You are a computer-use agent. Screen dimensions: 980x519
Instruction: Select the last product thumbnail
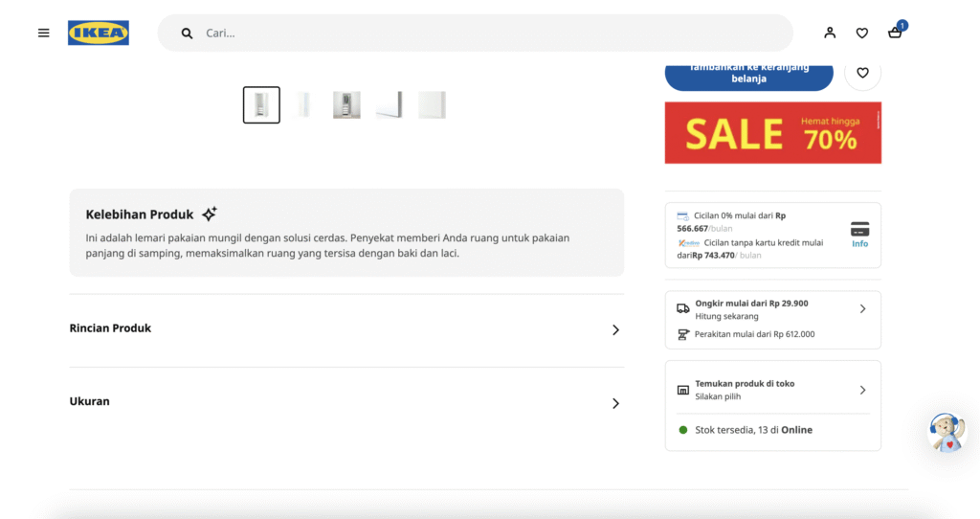pyautogui.click(x=432, y=105)
